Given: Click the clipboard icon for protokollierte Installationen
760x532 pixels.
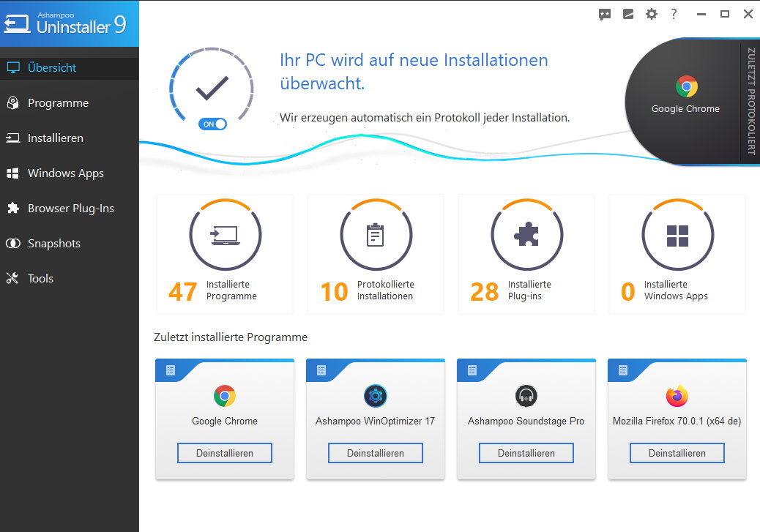Looking at the screenshot, I should coord(376,235).
